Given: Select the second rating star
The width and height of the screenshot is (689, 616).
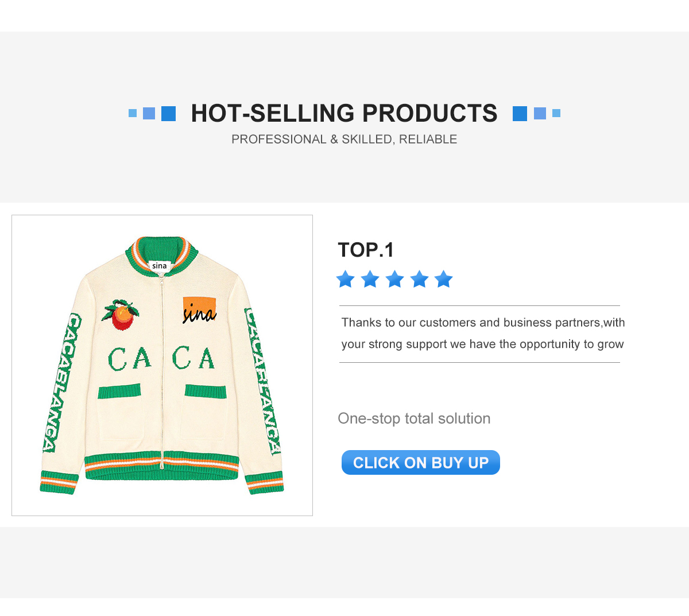Looking at the screenshot, I should pos(370,279).
